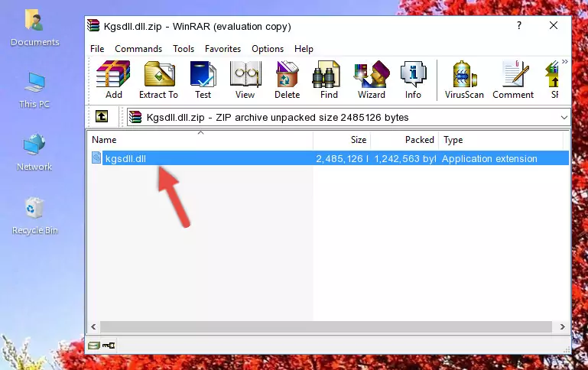
Task: Sort by the Type column header
Action: [x=501, y=140]
